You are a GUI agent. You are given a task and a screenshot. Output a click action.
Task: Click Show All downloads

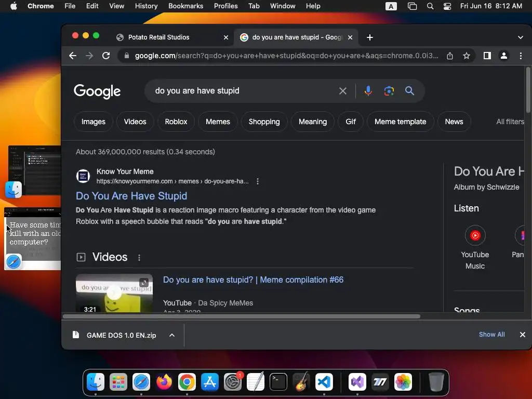tap(491, 335)
